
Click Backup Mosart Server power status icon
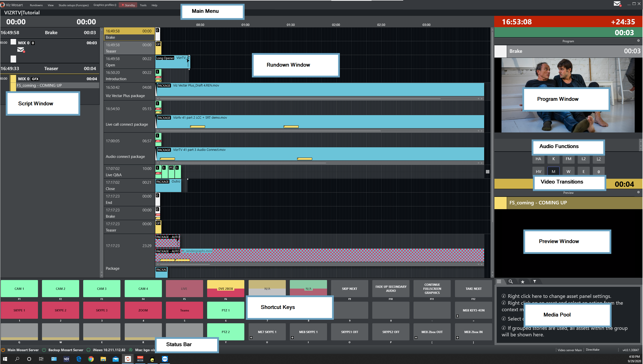[x=44, y=350]
